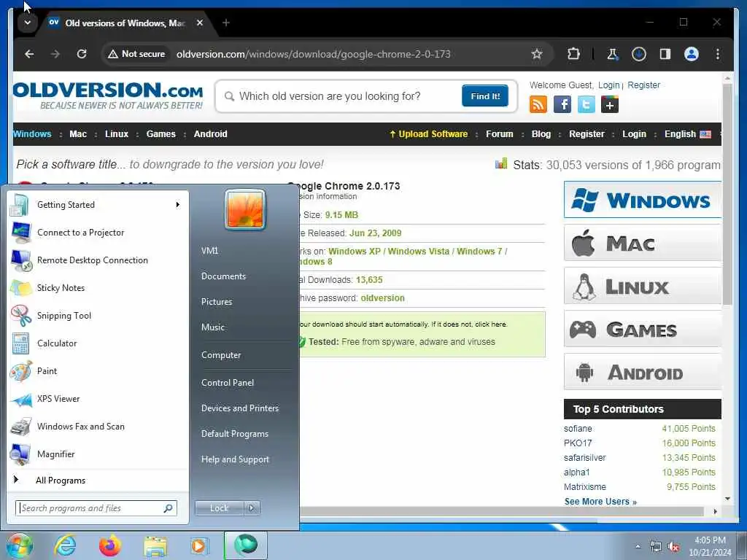Click the Google Plus share icon
Image resolution: width=747 pixels, height=560 pixels.
tap(610, 104)
